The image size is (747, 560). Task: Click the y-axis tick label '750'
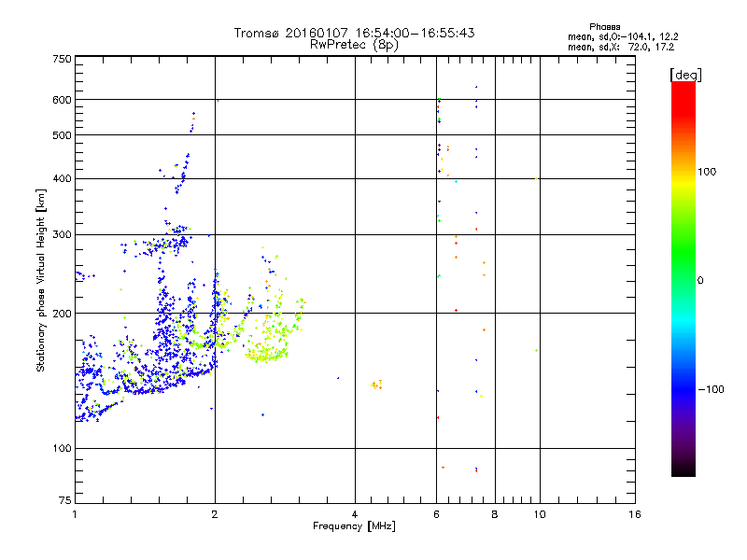coord(62,59)
